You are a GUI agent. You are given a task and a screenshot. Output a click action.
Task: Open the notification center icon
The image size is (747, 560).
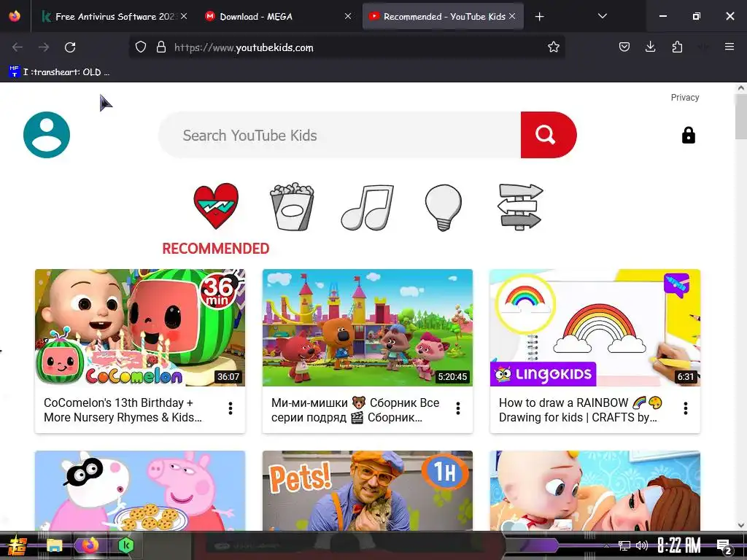724,546
